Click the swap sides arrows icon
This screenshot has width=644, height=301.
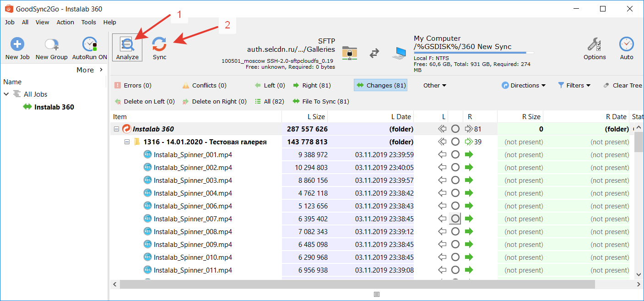(x=374, y=53)
